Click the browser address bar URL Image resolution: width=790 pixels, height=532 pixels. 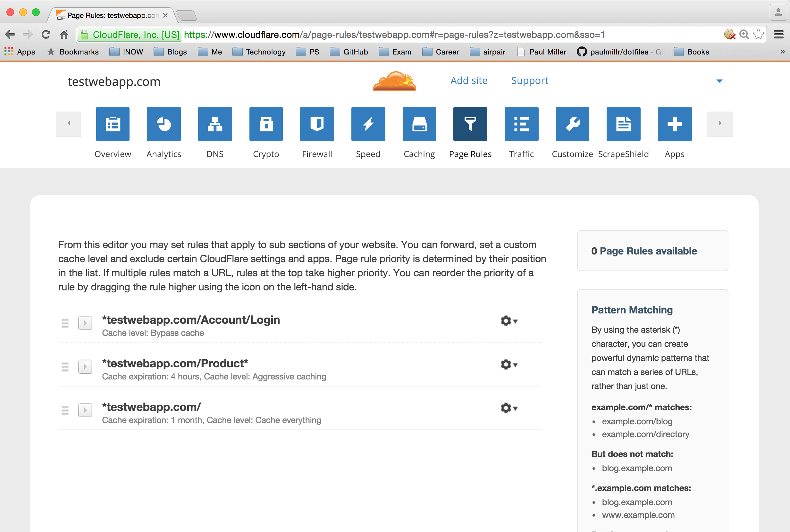394,35
